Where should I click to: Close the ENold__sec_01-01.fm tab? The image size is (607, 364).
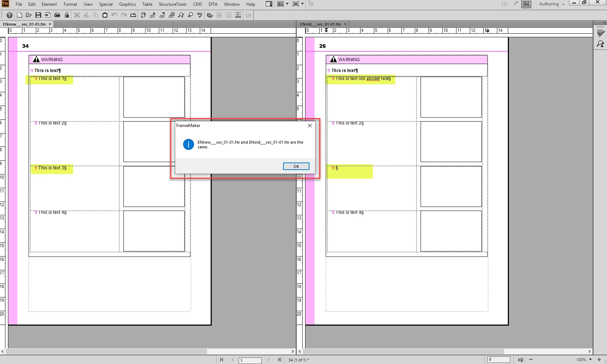tap(345, 24)
